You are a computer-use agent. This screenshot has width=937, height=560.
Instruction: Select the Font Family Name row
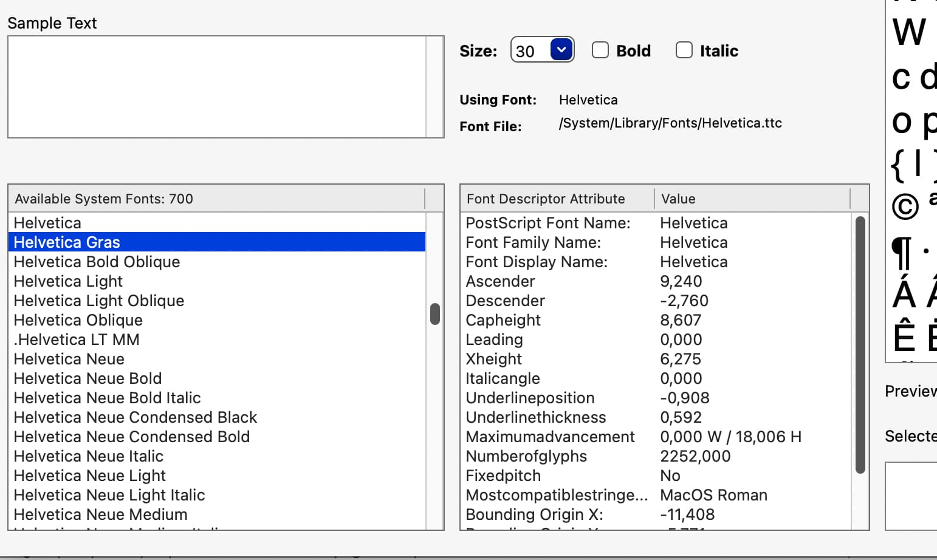point(656,242)
